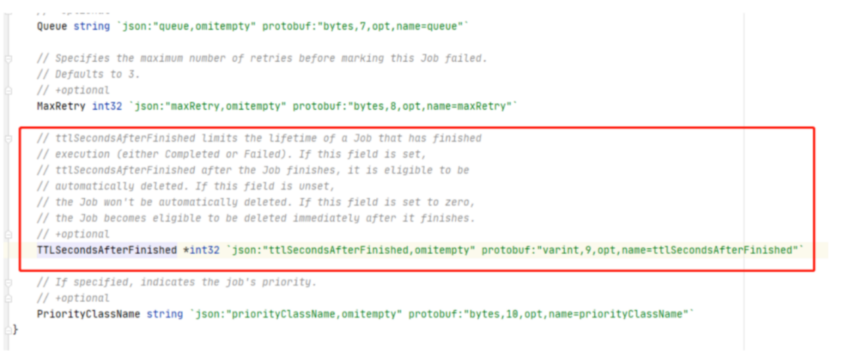Click fold-end marker beside PriorityClassName '+optional' comment
Image resolution: width=868 pixels, height=351 pixels.
tap(9, 298)
